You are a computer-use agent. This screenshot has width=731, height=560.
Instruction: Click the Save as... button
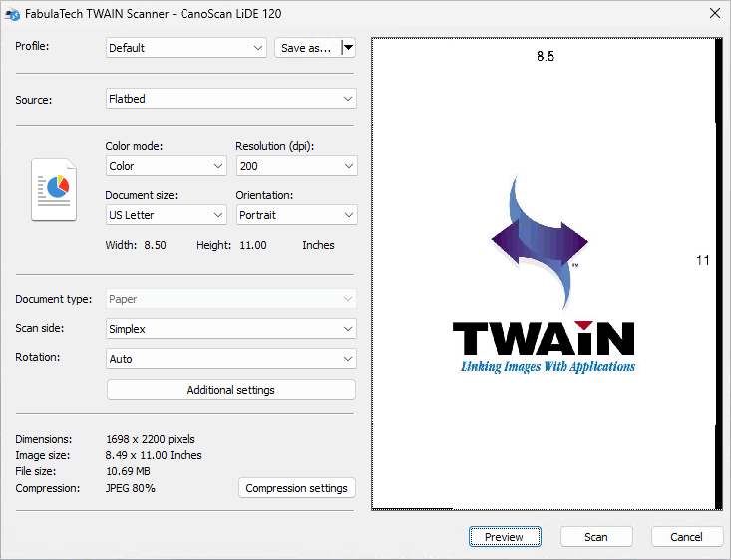pos(306,48)
